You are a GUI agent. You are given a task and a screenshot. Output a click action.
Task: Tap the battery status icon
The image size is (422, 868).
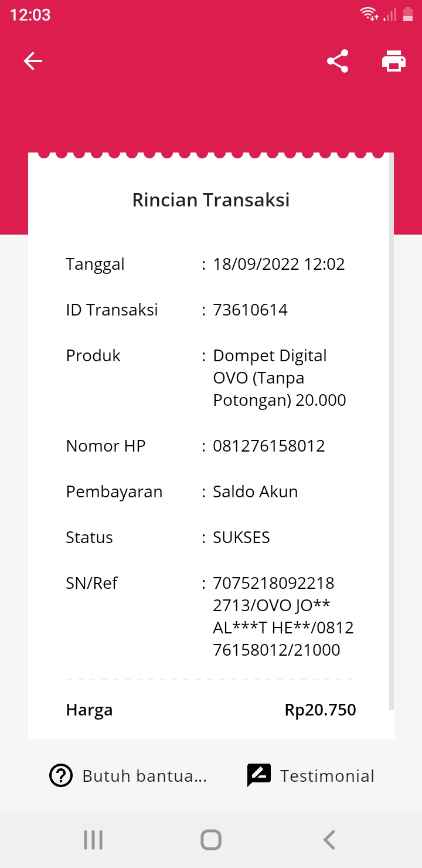point(408,14)
